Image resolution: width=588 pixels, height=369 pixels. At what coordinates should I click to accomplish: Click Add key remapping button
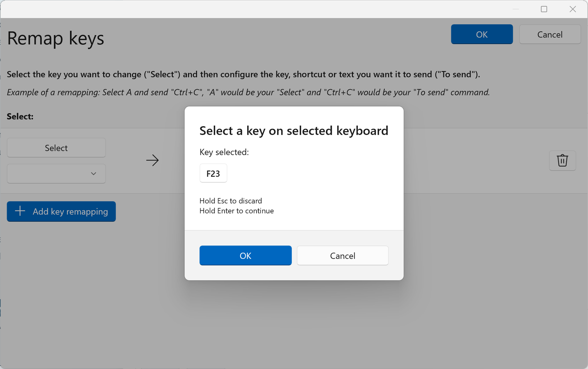click(61, 211)
